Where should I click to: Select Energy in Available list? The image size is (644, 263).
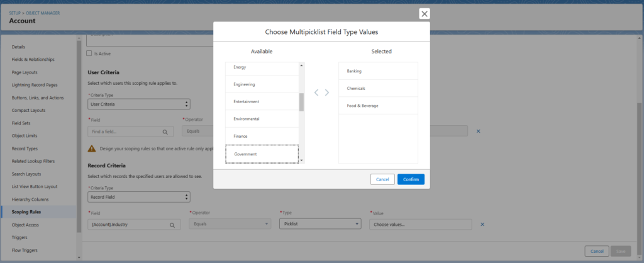[262, 67]
